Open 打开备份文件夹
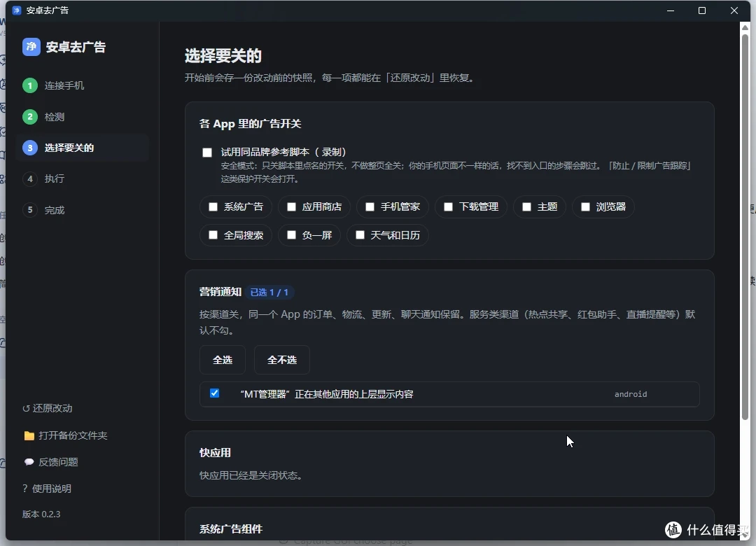Screen dimensions: 756x546 [65, 435]
